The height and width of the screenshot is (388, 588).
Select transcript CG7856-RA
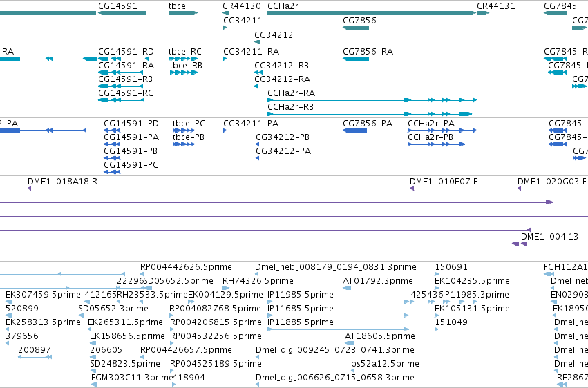pyautogui.click(x=368, y=52)
